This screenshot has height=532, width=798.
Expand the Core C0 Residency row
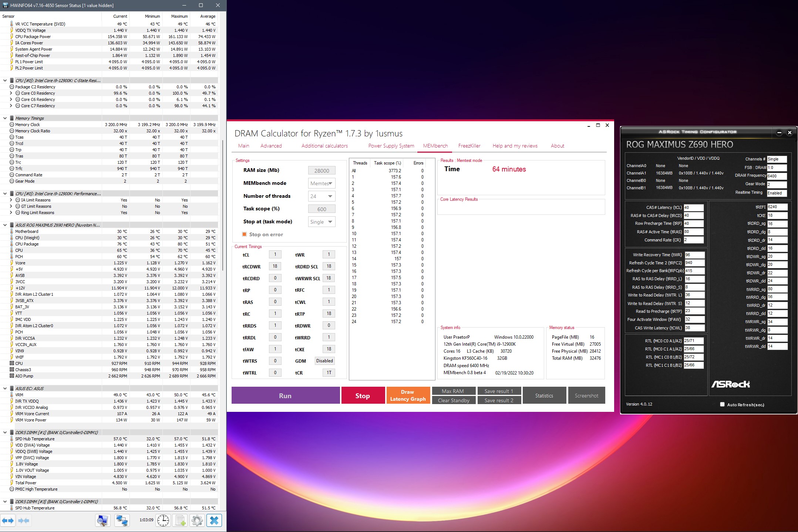click(x=11, y=93)
